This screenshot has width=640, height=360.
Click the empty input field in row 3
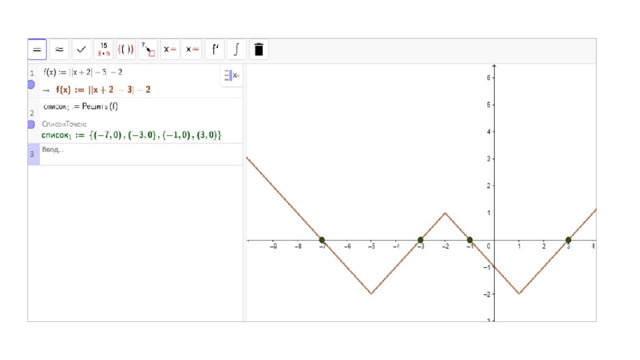point(141,154)
